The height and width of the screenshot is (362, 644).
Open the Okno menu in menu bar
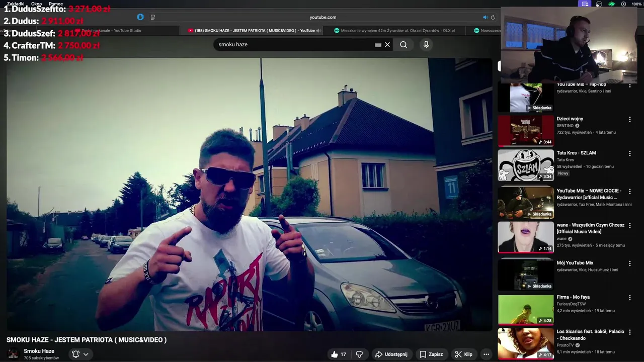36,4
